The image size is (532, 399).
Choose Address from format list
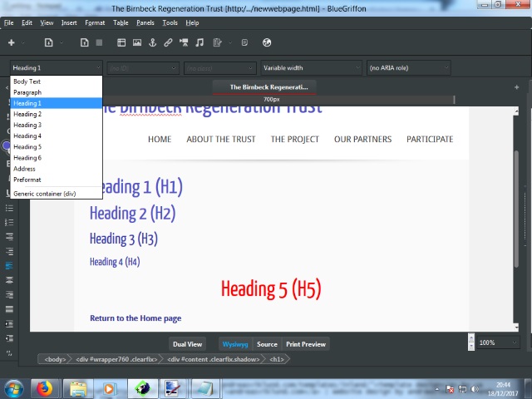(x=57, y=169)
